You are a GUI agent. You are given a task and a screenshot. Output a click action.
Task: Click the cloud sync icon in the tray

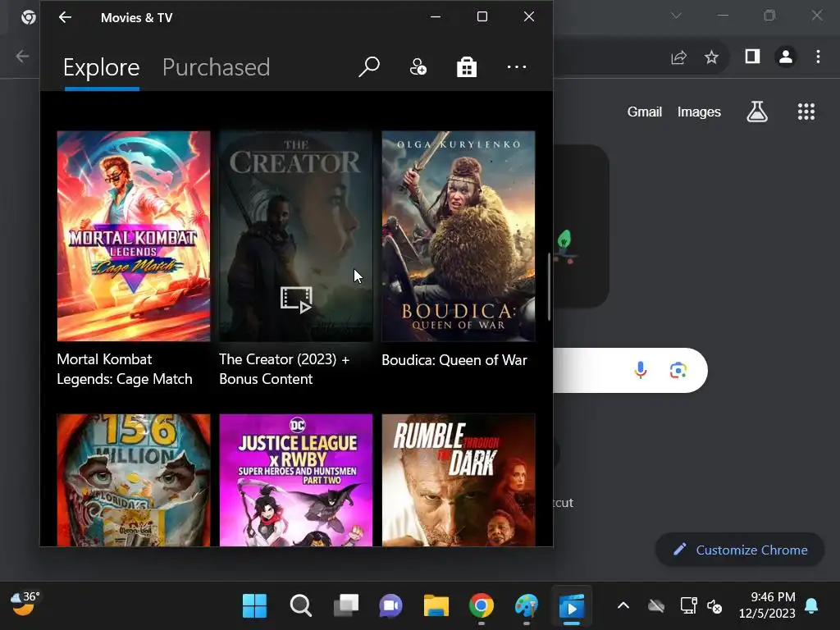(x=655, y=606)
